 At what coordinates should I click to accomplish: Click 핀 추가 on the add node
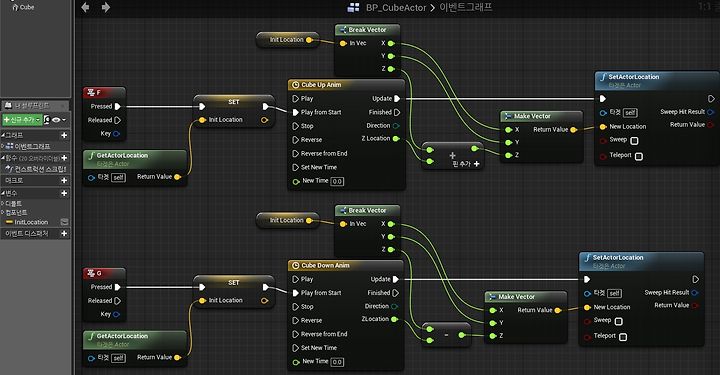pyautogui.click(x=466, y=164)
